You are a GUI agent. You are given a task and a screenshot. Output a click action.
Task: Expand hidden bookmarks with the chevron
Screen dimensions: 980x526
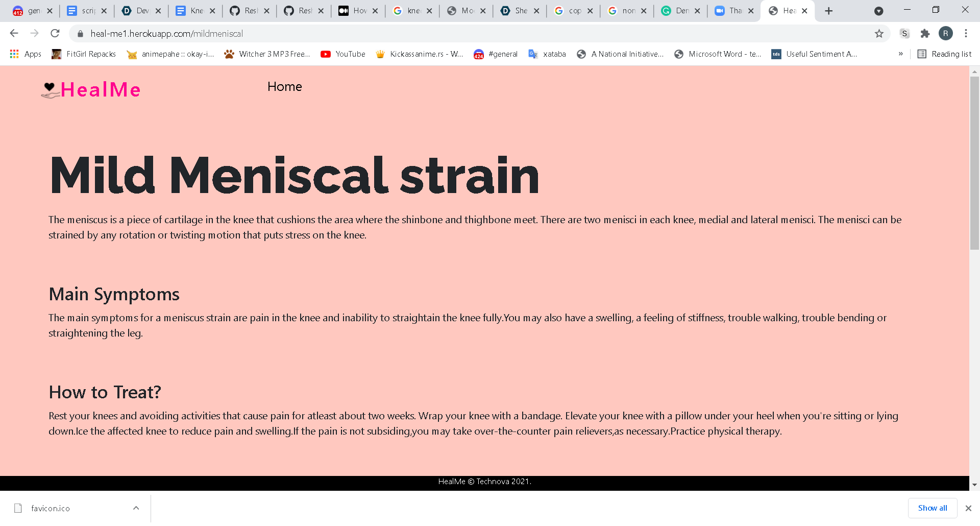pyautogui.click(x=901, y=54)
